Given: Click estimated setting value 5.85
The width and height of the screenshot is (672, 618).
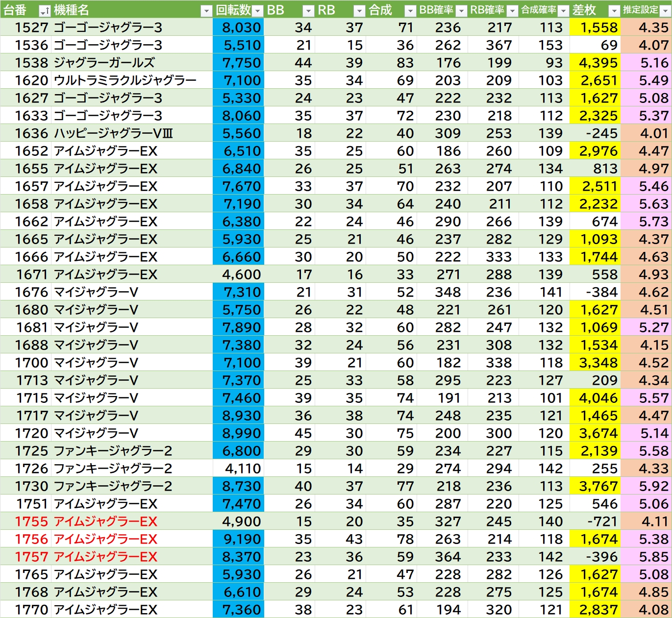Looking at the screenshot, I should [x=647, y=557].
